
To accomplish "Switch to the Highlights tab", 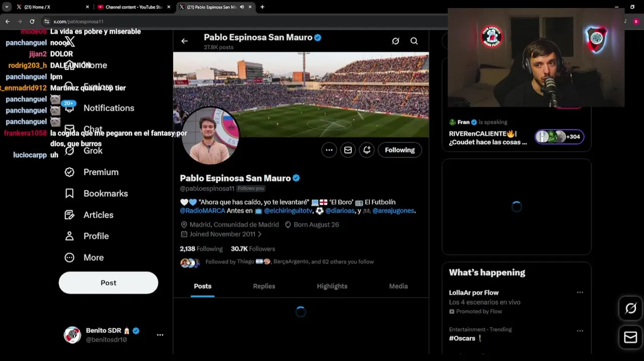I will click(332, 286).
